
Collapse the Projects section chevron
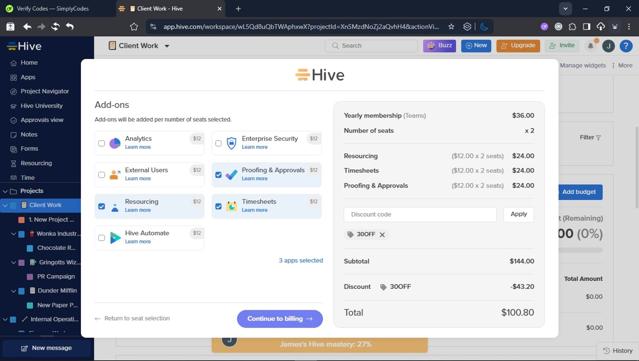pos(5,191)
